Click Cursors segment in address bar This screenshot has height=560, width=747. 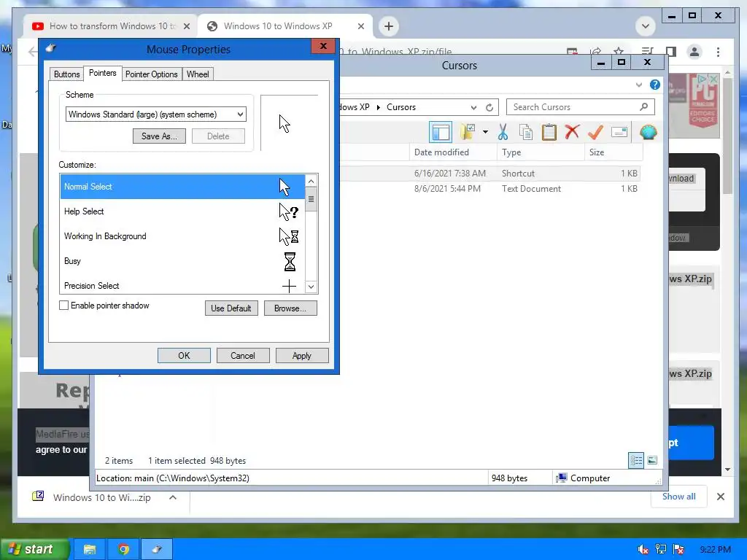tap(401, 107)
